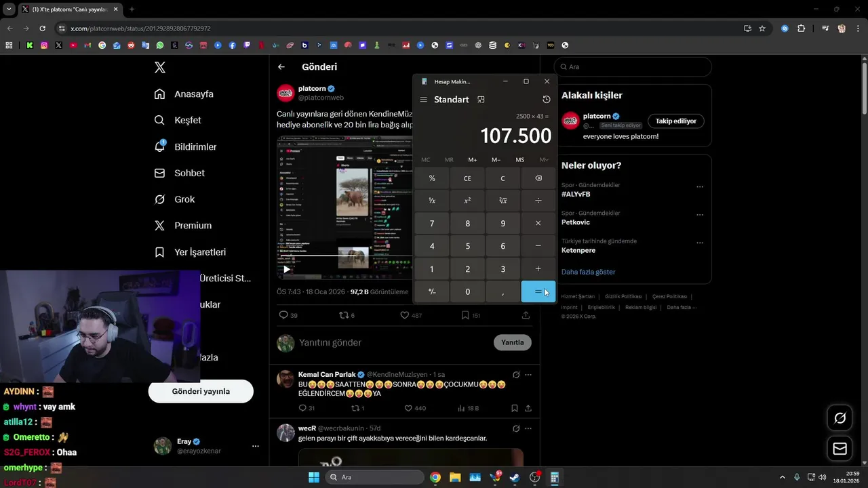Open Gizlilik Politikası footer link
Viewport: 868px width, 488px height.
pyautogui.click(x=623, y=296)
